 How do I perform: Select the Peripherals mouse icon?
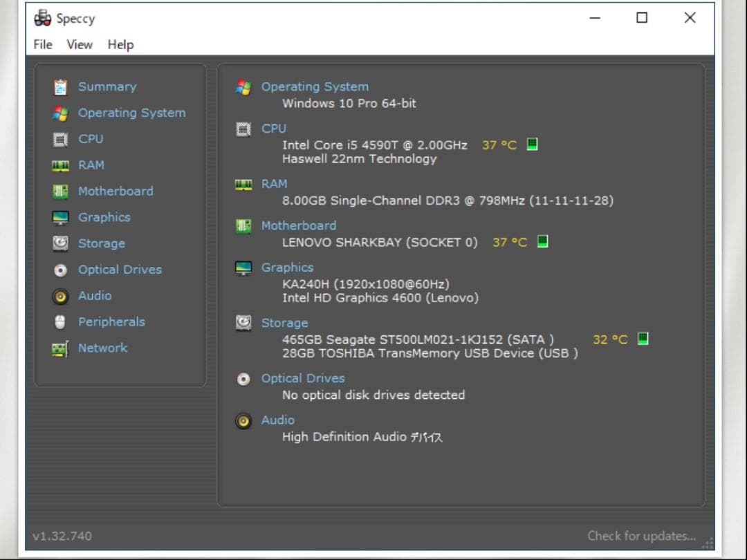(x=61, y=321)
